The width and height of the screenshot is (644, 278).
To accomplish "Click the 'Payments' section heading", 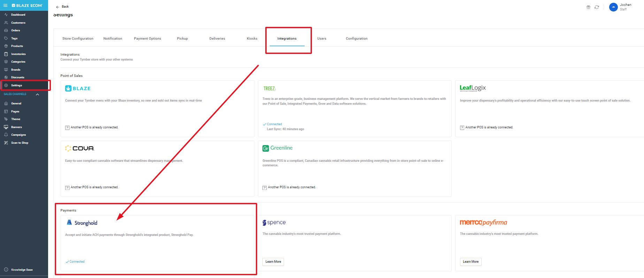I will coord(68,211).
